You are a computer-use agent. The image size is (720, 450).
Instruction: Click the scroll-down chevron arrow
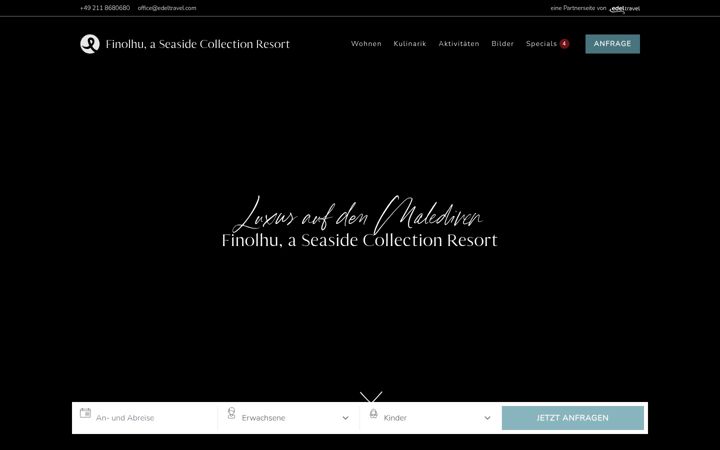coord(371,398)
